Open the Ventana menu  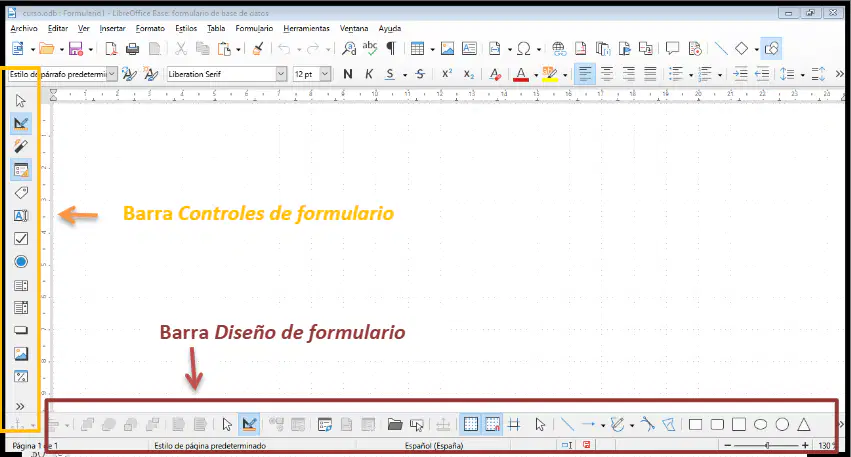354,28
